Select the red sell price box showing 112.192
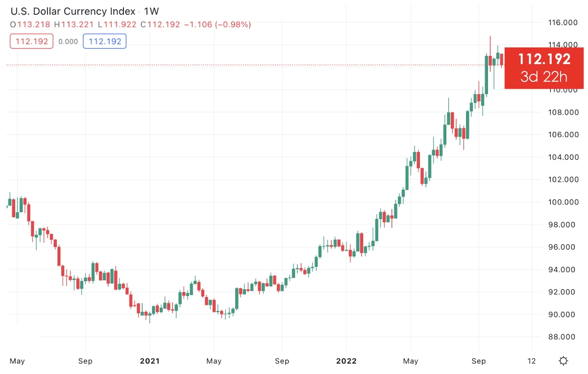Image resolution: width=588 pixels, height=374 pixels. point(31,41)
